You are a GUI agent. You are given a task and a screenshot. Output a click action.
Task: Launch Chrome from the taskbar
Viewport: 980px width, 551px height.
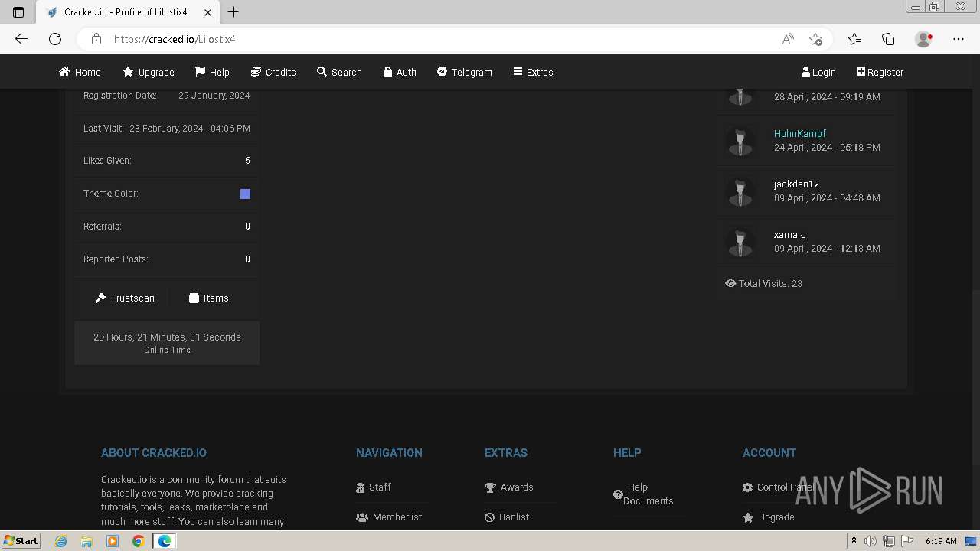pyautogui.click(x=139, y=541)
